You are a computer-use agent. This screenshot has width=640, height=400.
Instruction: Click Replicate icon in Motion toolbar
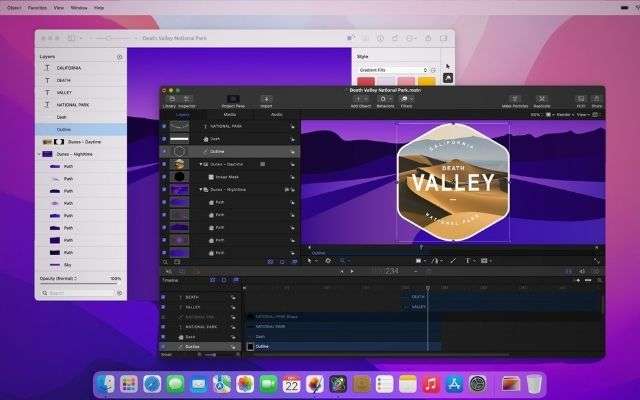[542, 99]
